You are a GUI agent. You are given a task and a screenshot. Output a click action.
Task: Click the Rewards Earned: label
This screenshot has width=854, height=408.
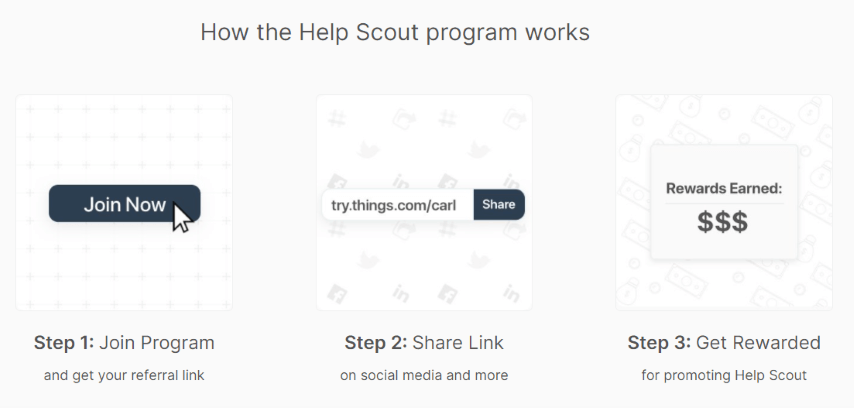724,187
